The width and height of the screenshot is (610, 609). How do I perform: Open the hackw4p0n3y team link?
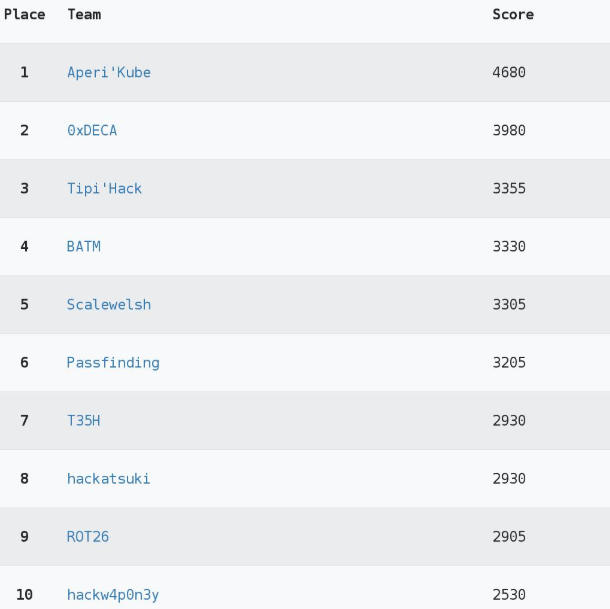click(113, 594)
